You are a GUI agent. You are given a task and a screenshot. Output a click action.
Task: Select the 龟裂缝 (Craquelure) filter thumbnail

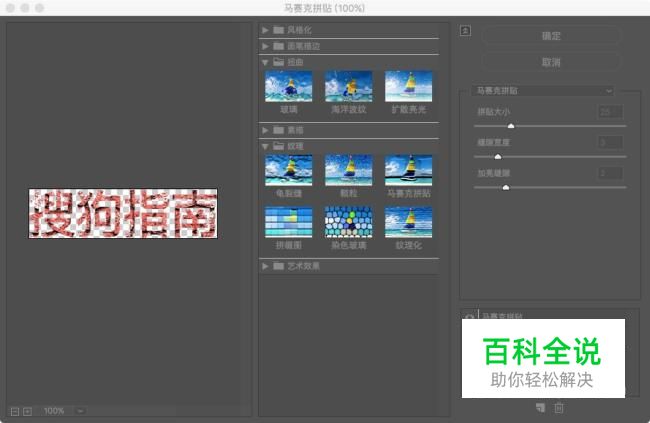[x=289, y=170]
